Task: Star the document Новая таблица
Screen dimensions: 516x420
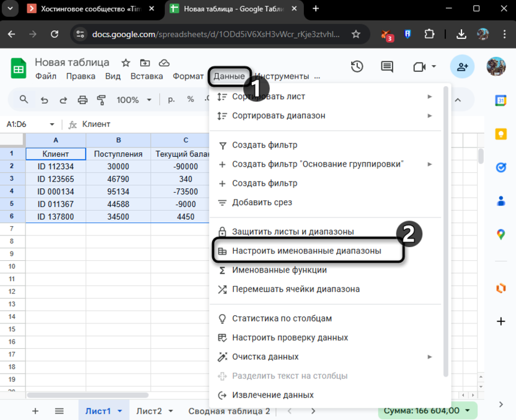Action: pos(126,63)
